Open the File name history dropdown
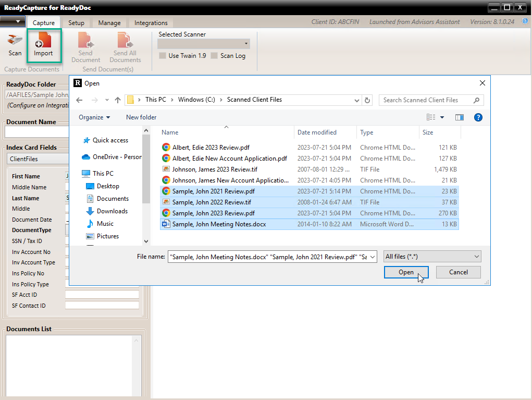This screenshot has height=400, width=532. [373, 257]
